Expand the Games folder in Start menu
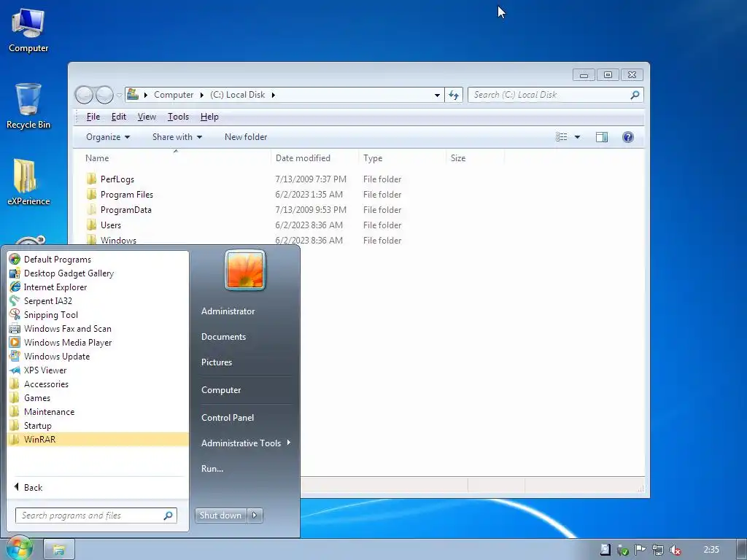747x560 pixels. pyautogui.click(x=97, y=398)
